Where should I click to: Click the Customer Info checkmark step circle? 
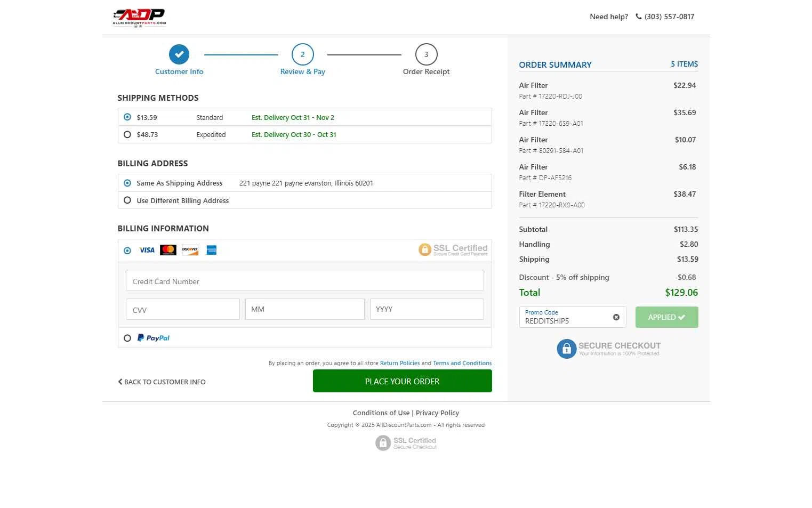(179, 54)
